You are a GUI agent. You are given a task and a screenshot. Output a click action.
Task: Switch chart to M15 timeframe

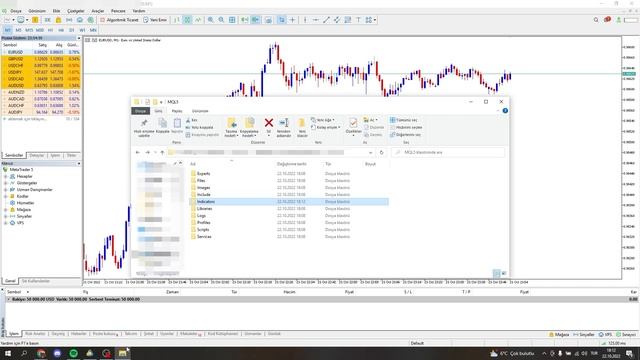click(x=29, y=30)
